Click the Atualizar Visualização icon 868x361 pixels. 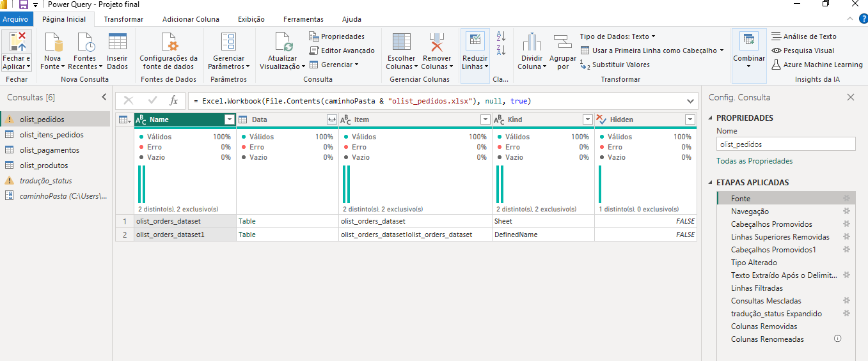[283, 42]
